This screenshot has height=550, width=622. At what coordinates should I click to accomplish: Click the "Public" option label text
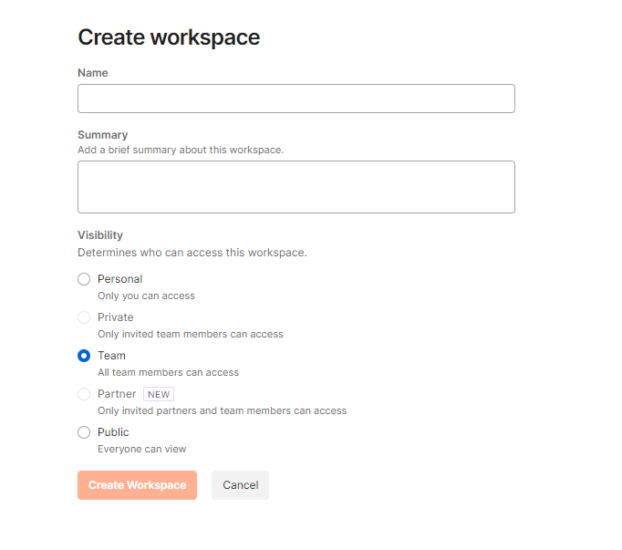[x=113, y=432]
